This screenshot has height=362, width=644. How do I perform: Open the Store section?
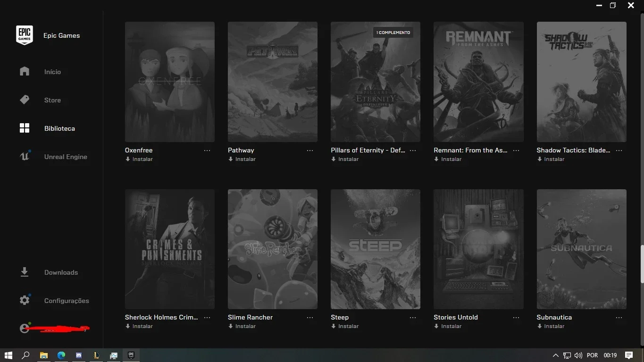[x=52, y=100]
